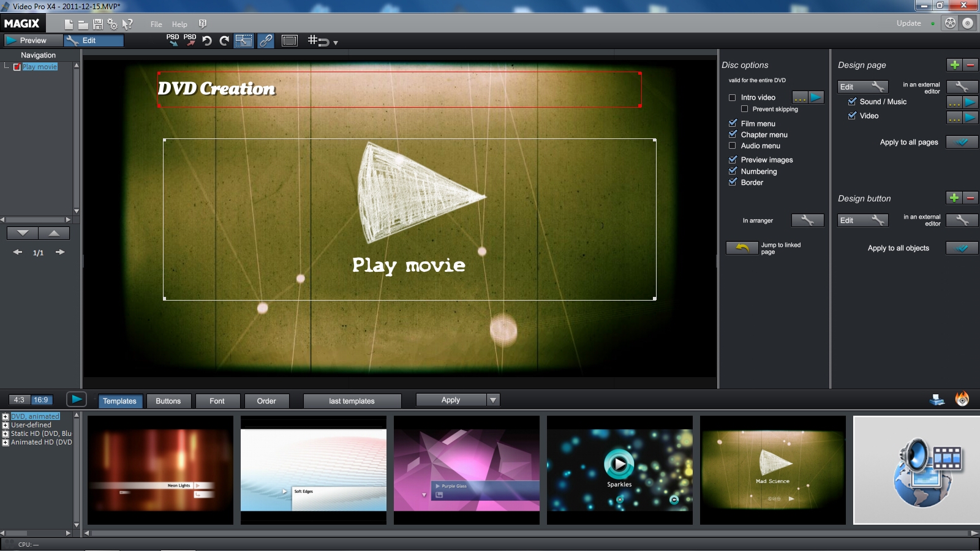The width and height of the screenshot is (980, 551).
Task: Open program settings gears icon
Action: pos(112,24)
